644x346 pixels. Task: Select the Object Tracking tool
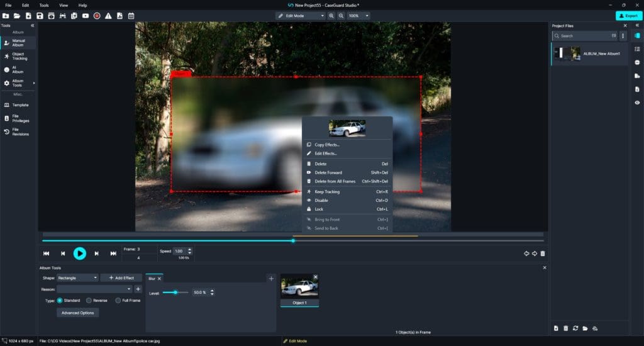pos(17,56)
